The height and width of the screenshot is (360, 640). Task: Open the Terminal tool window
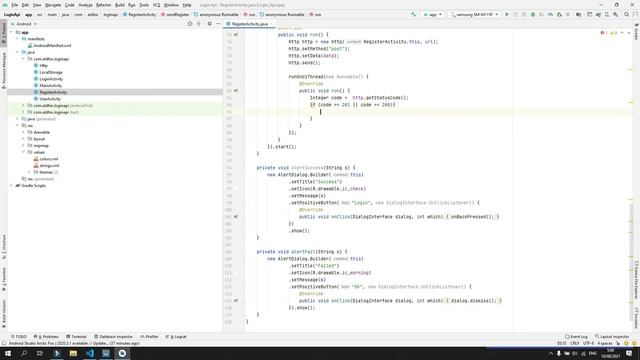76,337
